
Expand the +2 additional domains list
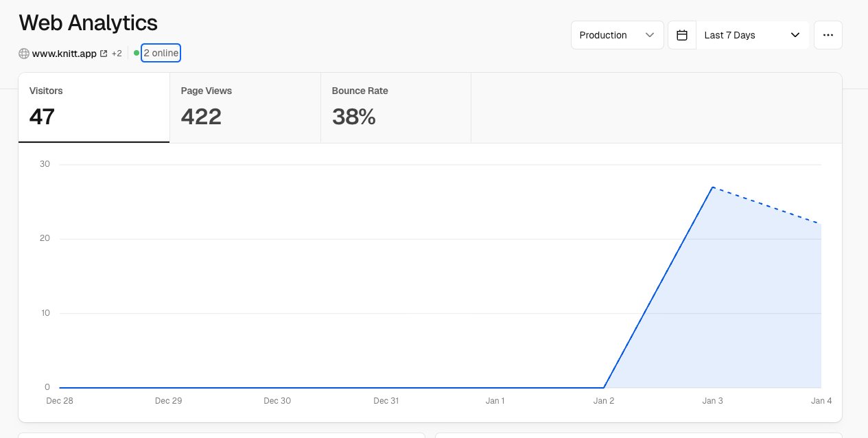pyautogui.click(x=117, y=54)
